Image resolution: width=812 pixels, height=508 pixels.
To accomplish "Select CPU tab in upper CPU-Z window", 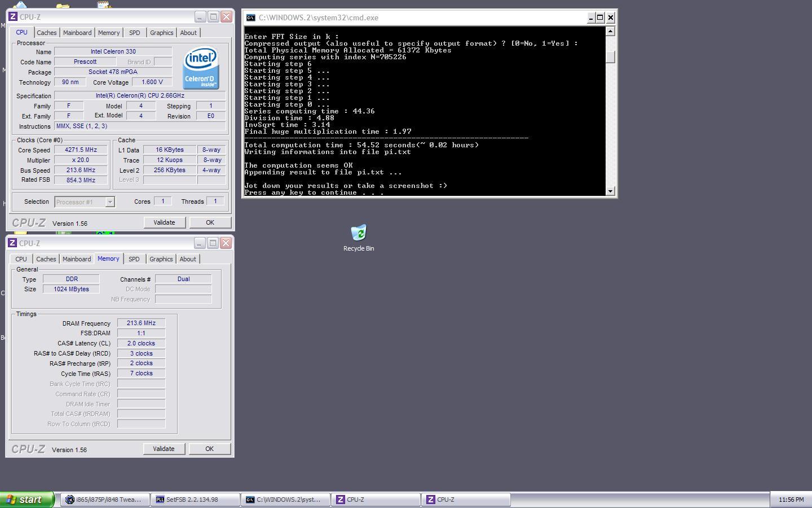I will point(22,32).
